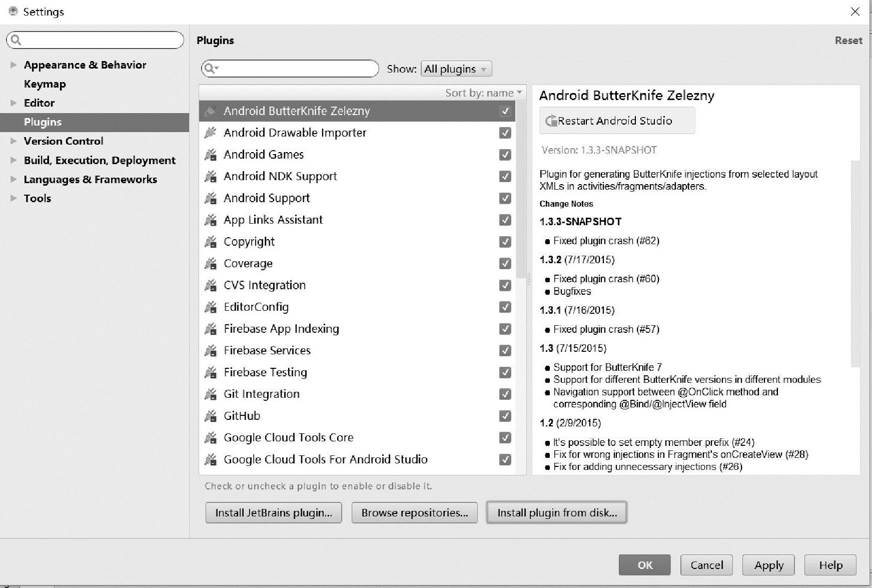Click the CVS Integration plugin icon
This screenshot has height=588, width=872.
211,285
